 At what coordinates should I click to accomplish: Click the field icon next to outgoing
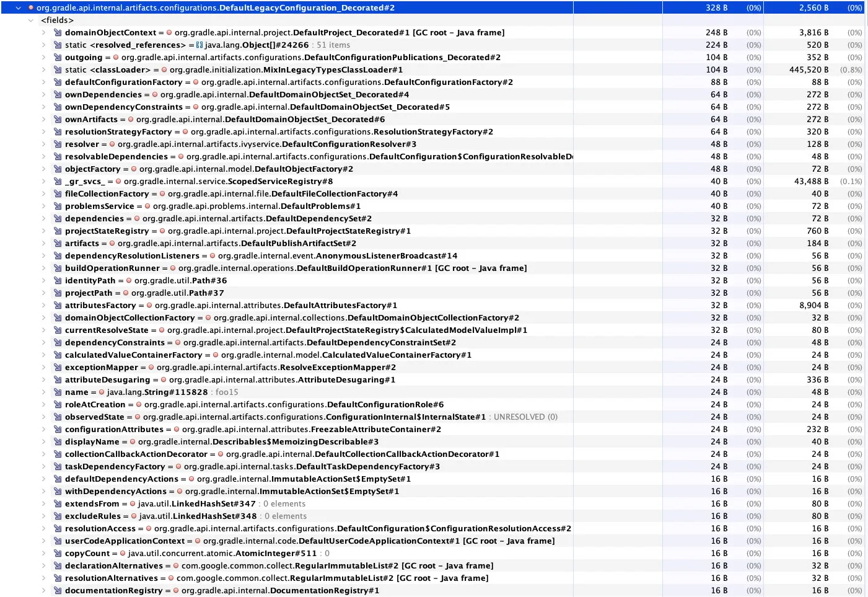click(58, 58)
